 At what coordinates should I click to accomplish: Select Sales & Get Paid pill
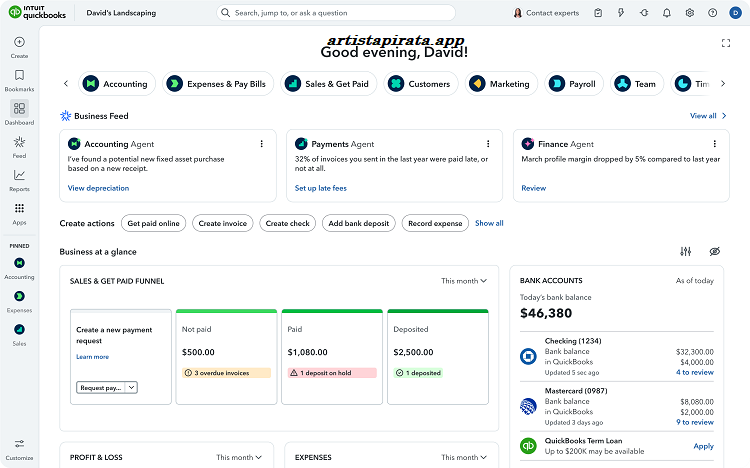coord(329,84)
